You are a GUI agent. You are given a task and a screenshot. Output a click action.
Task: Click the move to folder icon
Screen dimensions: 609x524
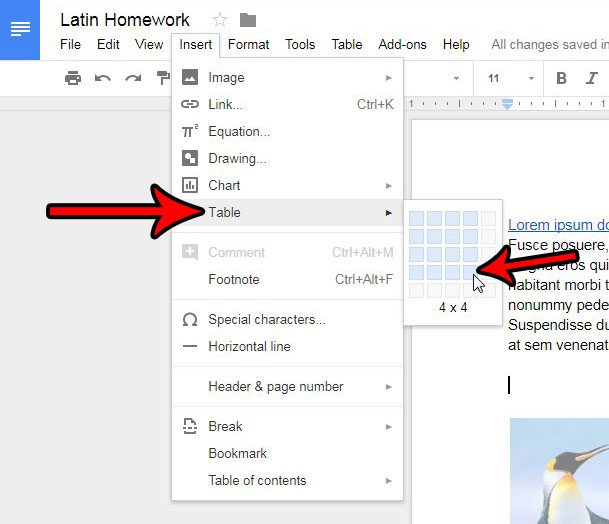click(248, 20)
